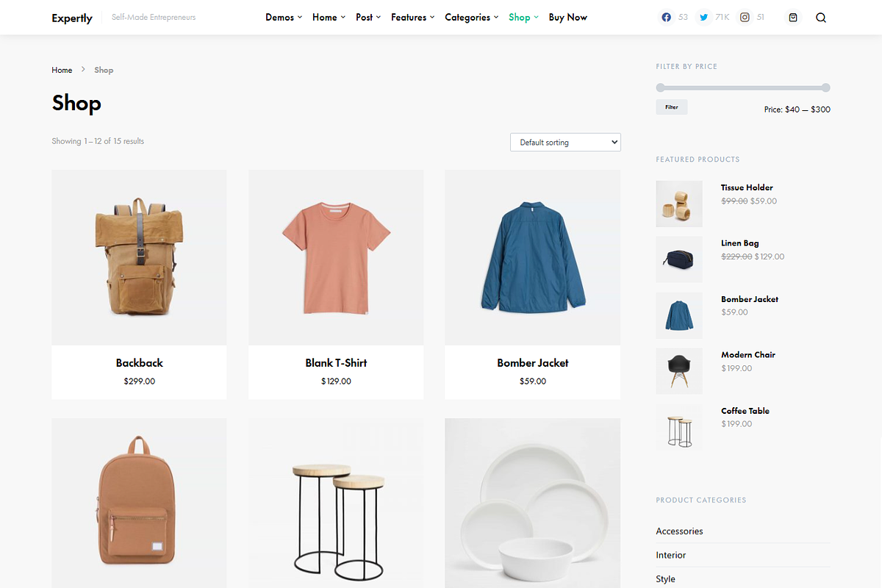Click the Filter price button
Viewport: 882px width, 588px height.
click(672, 107)
